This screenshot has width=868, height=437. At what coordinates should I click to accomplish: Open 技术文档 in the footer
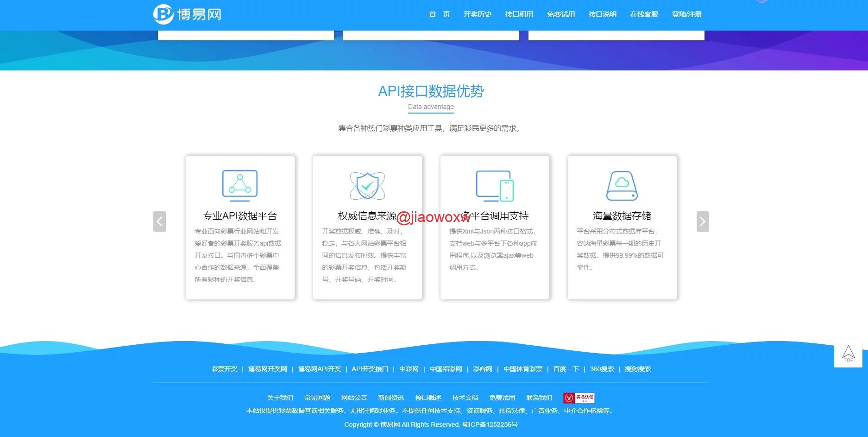pyautogui.click(x=465, y=398)
